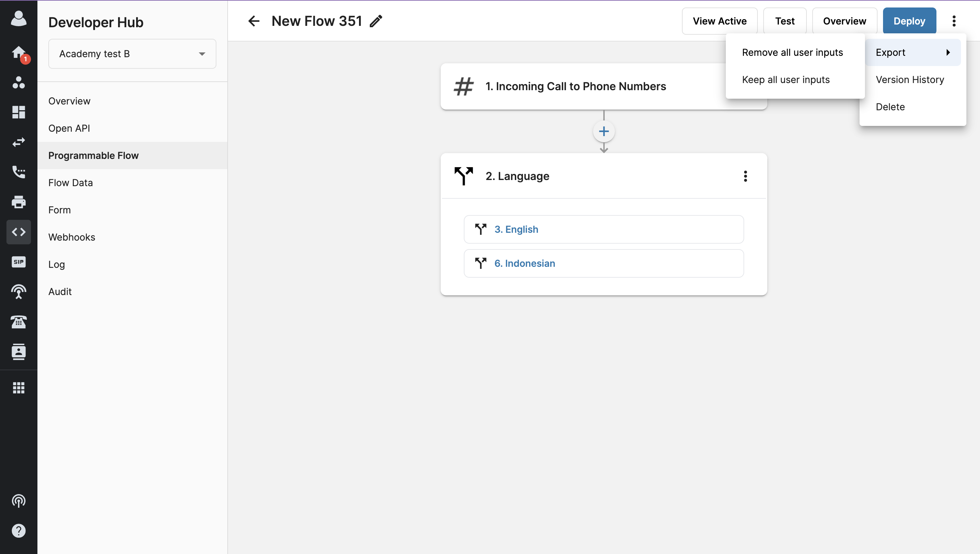980x554 pixels.
Task: Open the podcast signal icon near bottom
Action: tap(18, 501)
